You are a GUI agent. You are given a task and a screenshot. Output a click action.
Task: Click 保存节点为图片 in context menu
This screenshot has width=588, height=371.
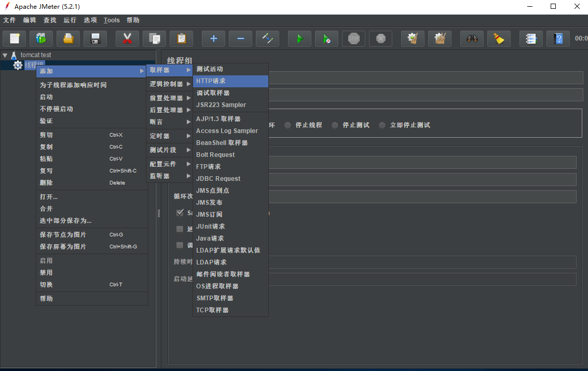point(63,235)
